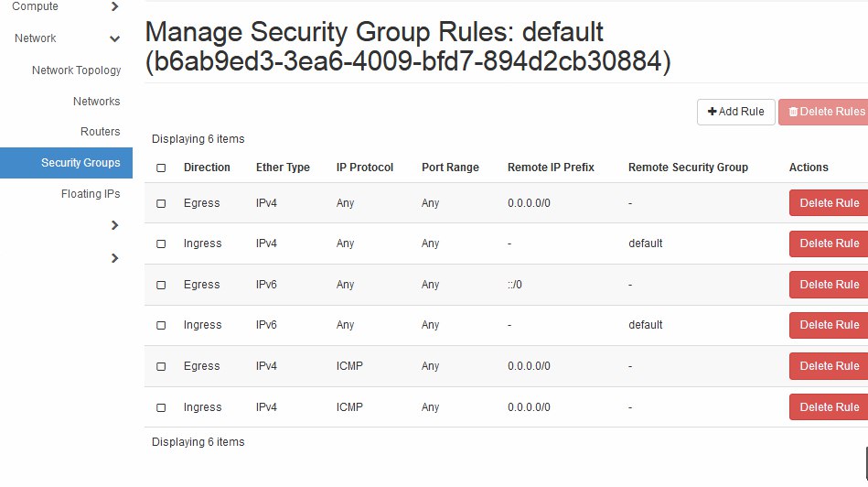The image size is (868, 487).
Task: Collapse the Network section chevron
Action: tap(114, 38)
